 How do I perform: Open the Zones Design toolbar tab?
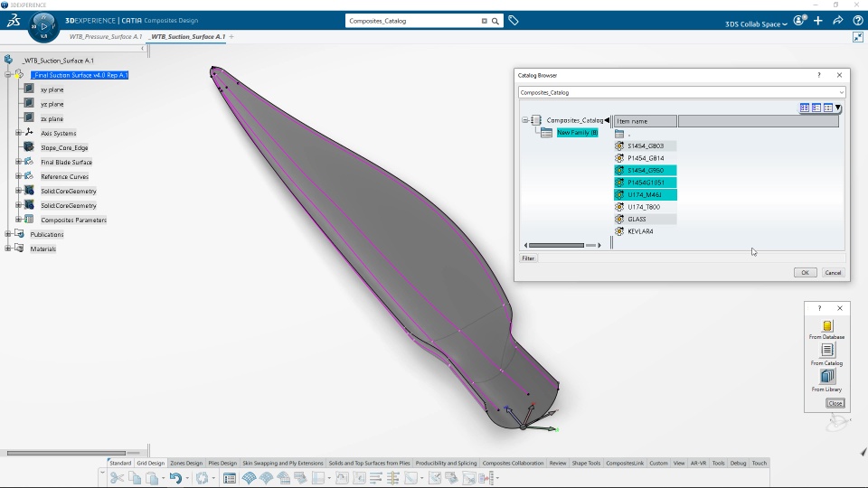pyautogui.click(x=186, y=463)
